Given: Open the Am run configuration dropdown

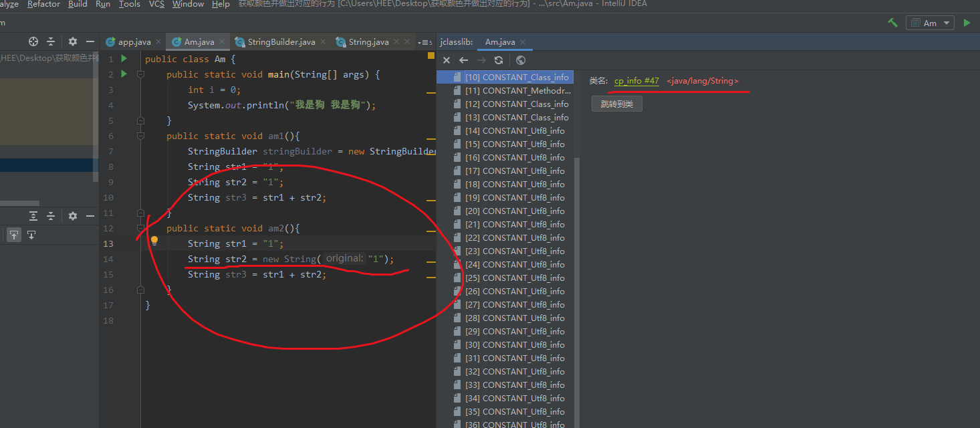Looking at the screenshot, I should 930,23.
